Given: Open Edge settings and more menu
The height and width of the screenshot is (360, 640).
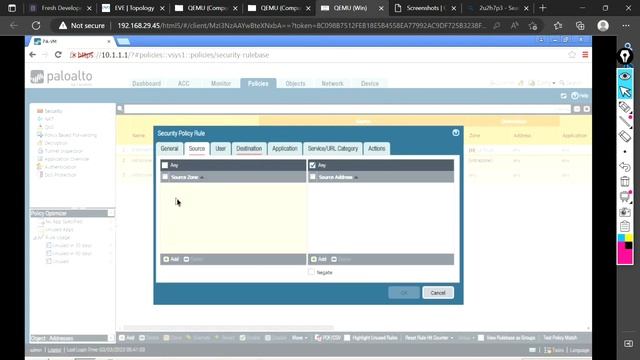Looking at the screenshot, I should click(626, 26).
